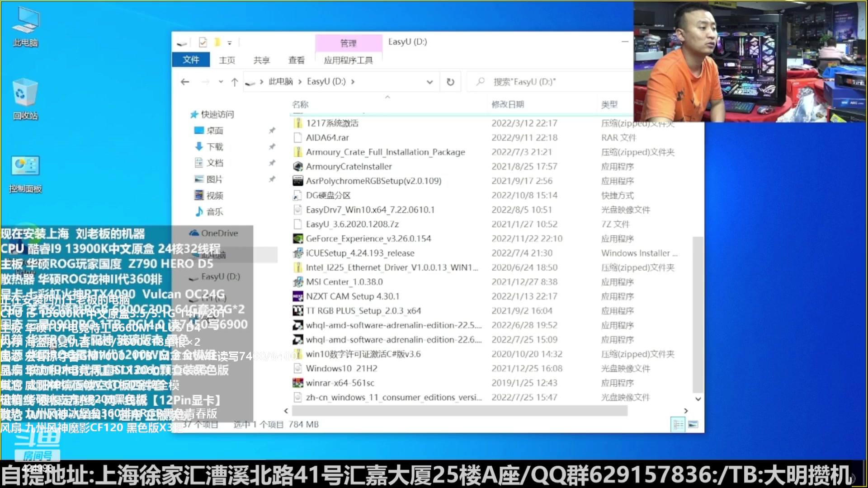Click the Properties quick access icon
Viewport: 868px width, 488px height.
[x=203, y=42]
